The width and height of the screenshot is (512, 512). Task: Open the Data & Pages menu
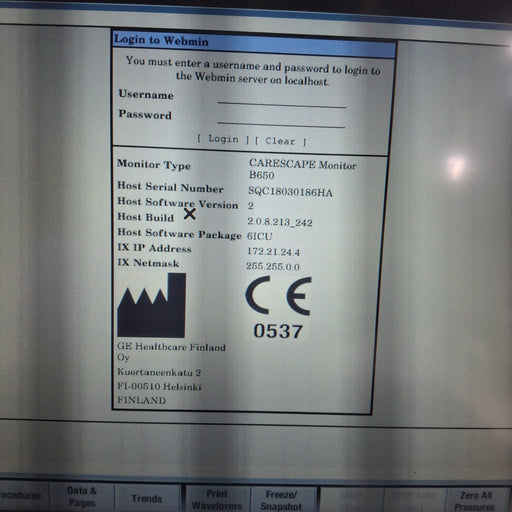click(82, 496)
